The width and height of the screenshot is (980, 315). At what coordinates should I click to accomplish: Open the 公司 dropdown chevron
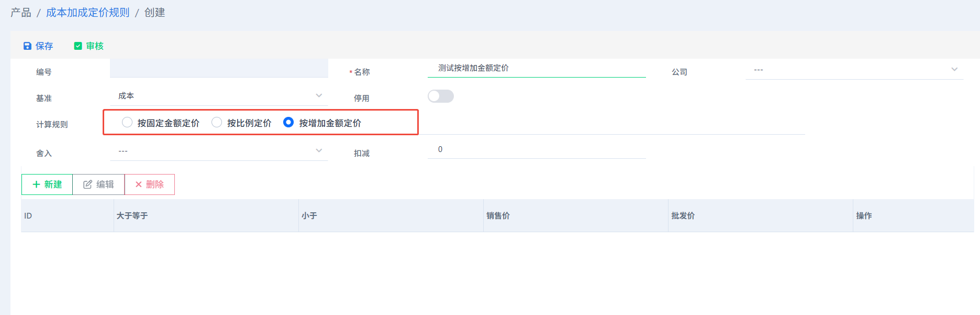[x=954, y=69]
